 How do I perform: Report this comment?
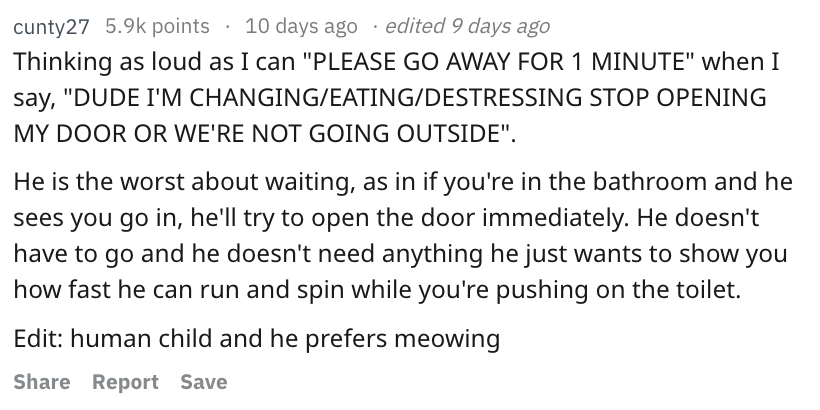click(x=125, y=382)
